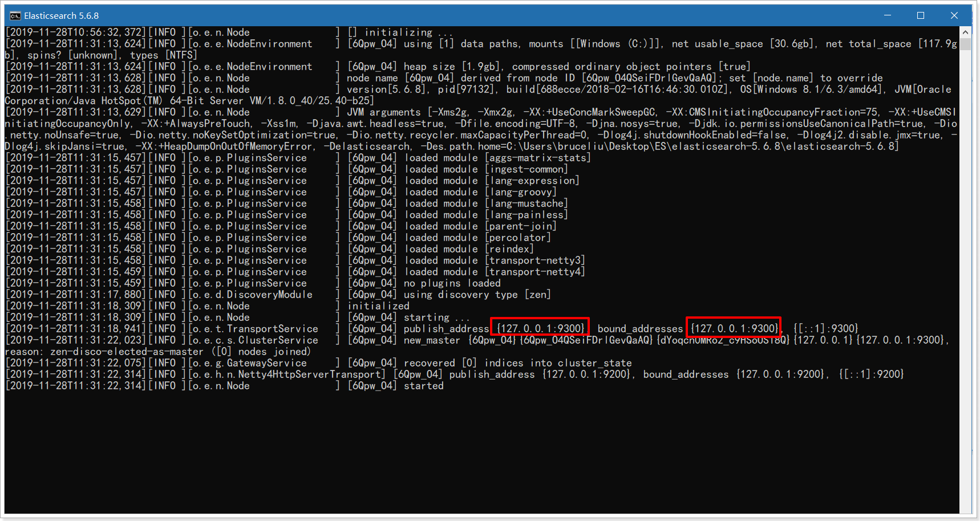Screen dimensions: 980x521
Task: Click the "initializing ..." log message
Action: 408,32
